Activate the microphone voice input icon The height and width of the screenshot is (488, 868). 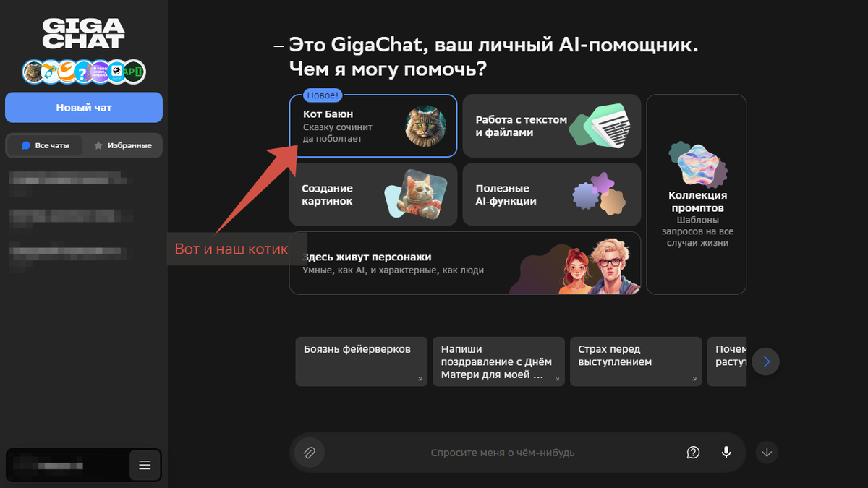(726, 452)
